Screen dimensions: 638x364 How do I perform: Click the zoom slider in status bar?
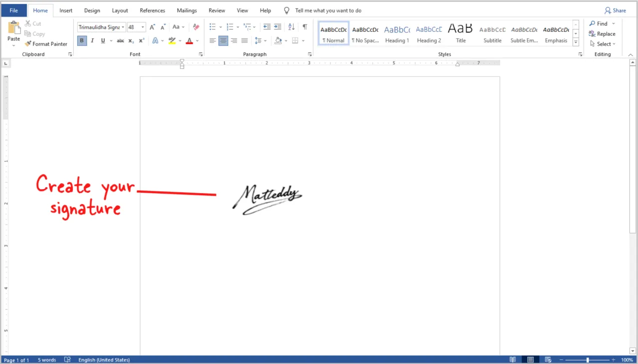(588, 360)
